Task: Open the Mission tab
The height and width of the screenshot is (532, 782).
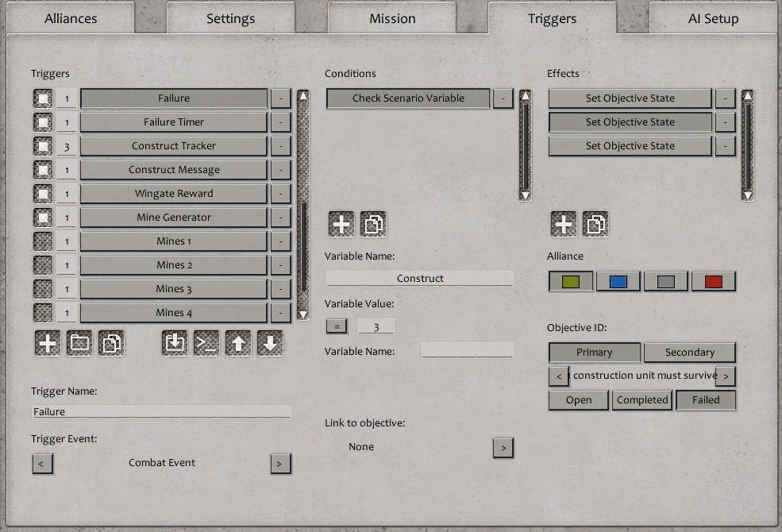Action: click(x=392, y=18)
